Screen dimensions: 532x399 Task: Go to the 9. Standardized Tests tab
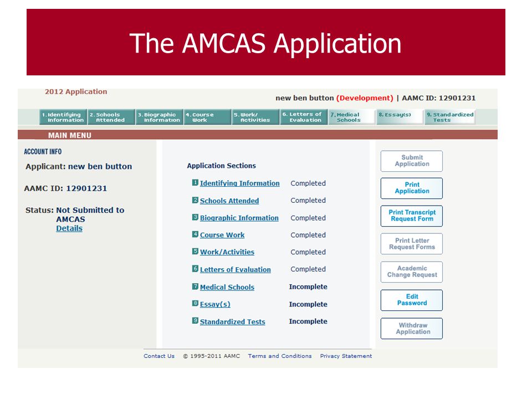pyautogui.click(x=450, y=117)
